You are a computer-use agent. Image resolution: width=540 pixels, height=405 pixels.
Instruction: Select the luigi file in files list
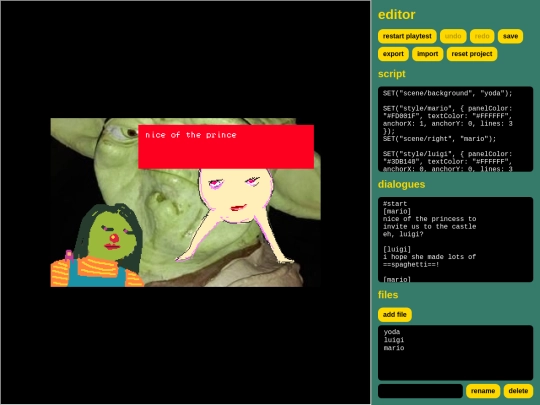[394, 340]
